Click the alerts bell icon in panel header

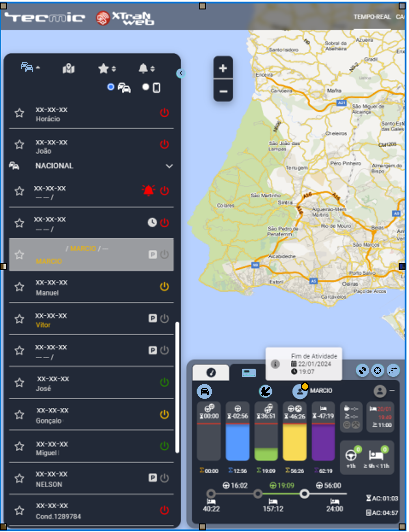point(143,68)
